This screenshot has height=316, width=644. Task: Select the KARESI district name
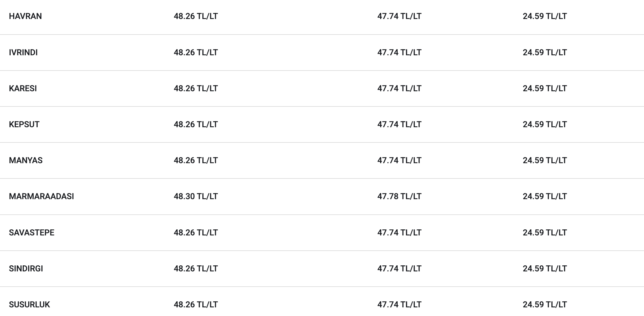point(23,88)
